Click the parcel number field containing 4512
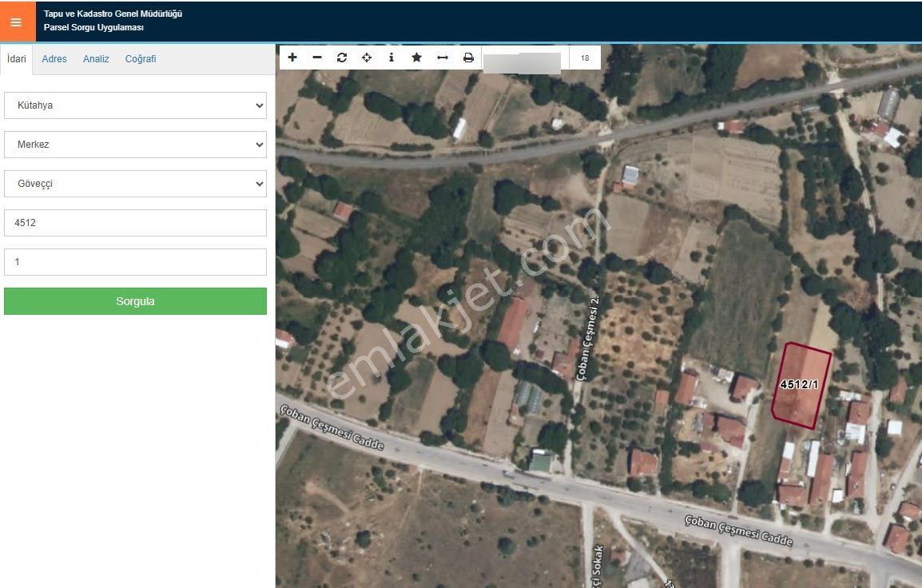Image resolution: width=922 pixels, height=588 pixels. [135, 222]
